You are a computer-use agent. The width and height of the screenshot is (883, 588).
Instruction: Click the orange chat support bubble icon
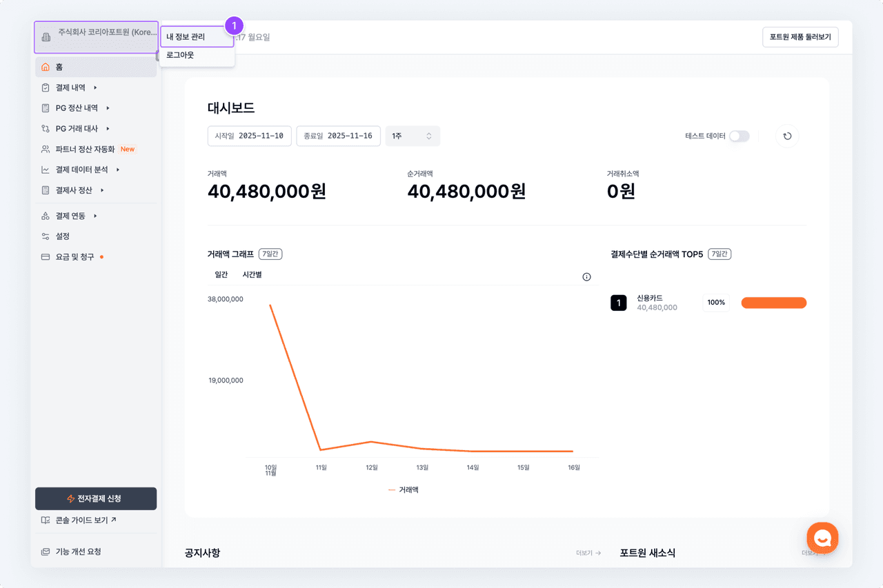coord(822,538)
